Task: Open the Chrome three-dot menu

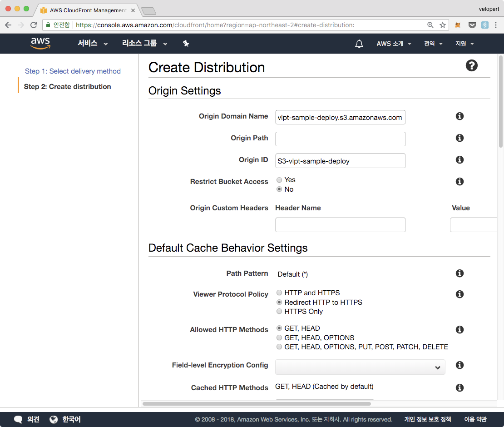Action: (x=496, y=25)
